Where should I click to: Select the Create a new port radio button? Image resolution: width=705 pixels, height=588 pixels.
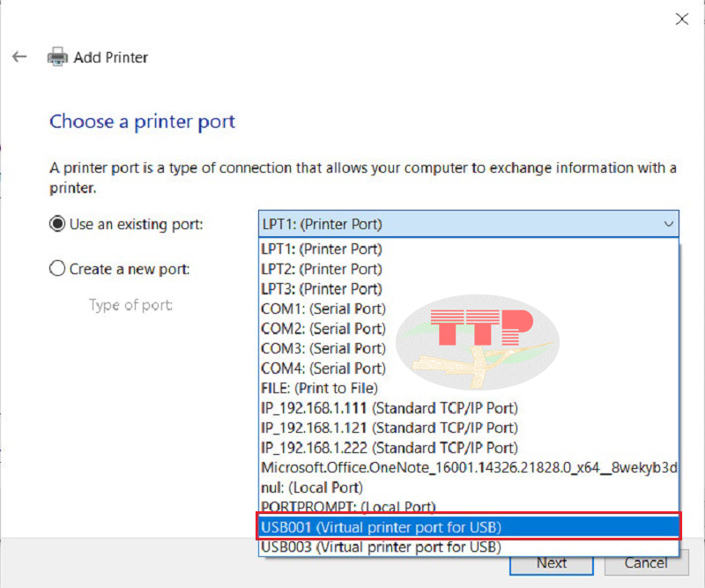[x=57, y=269]
